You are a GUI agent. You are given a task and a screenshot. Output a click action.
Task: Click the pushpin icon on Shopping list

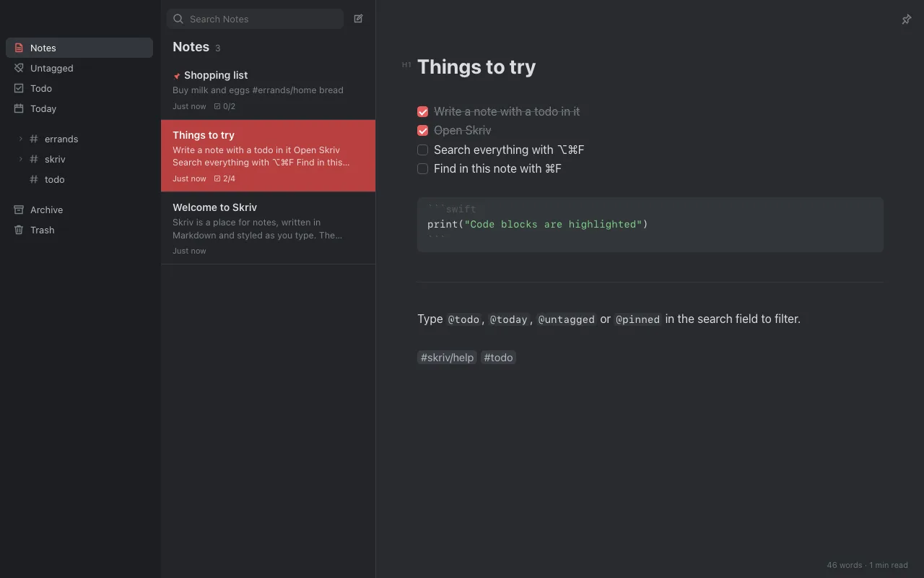tap(177, 76)
